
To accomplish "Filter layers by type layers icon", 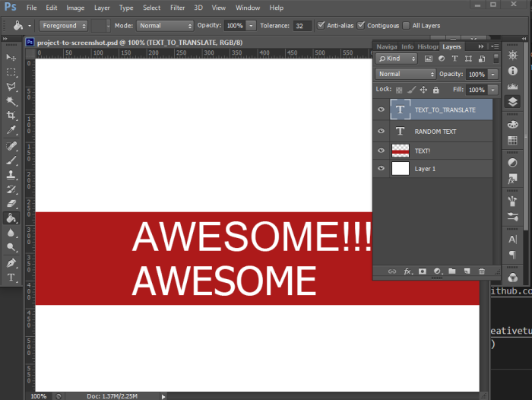I will click(454, 59).
